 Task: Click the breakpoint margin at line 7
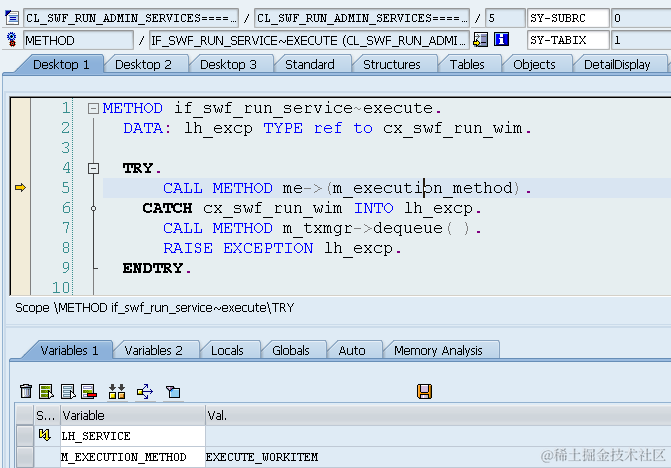(20, 228)
